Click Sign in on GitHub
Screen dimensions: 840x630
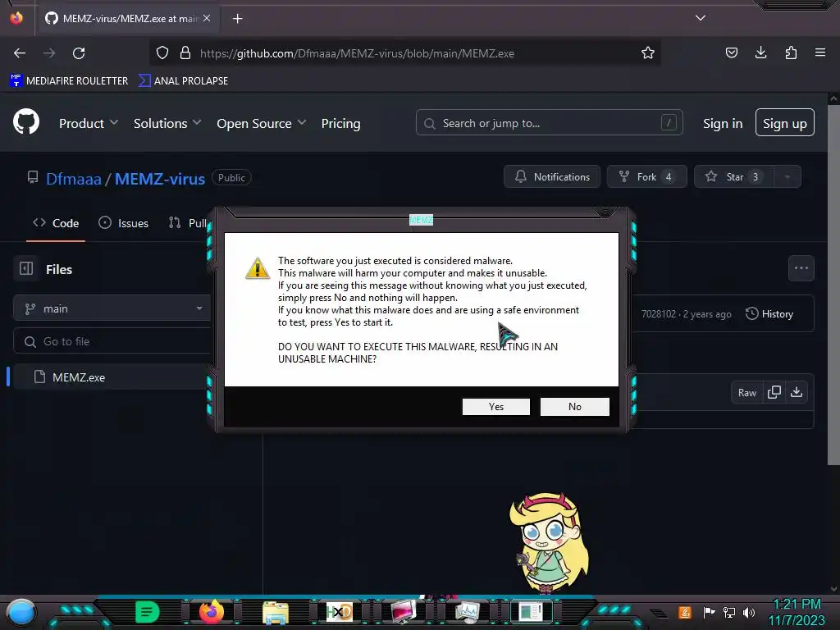(723, 124)
